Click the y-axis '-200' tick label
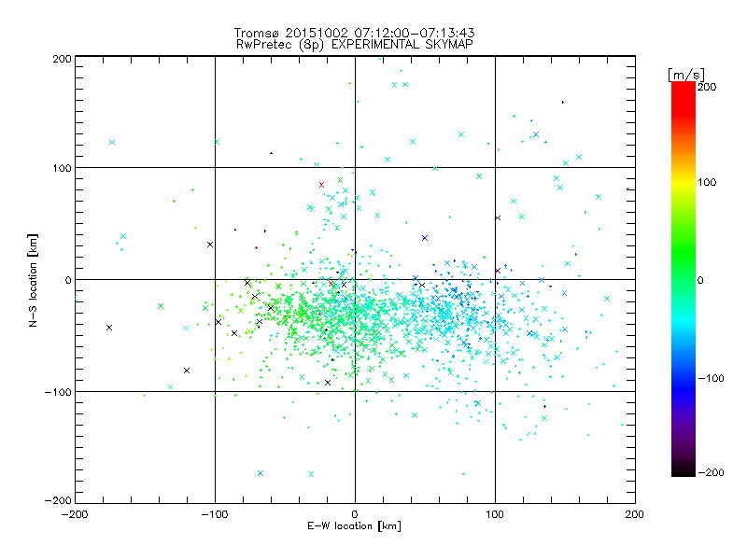The width and height of the screenshot is (747, 560). click(x=58, y=500)
